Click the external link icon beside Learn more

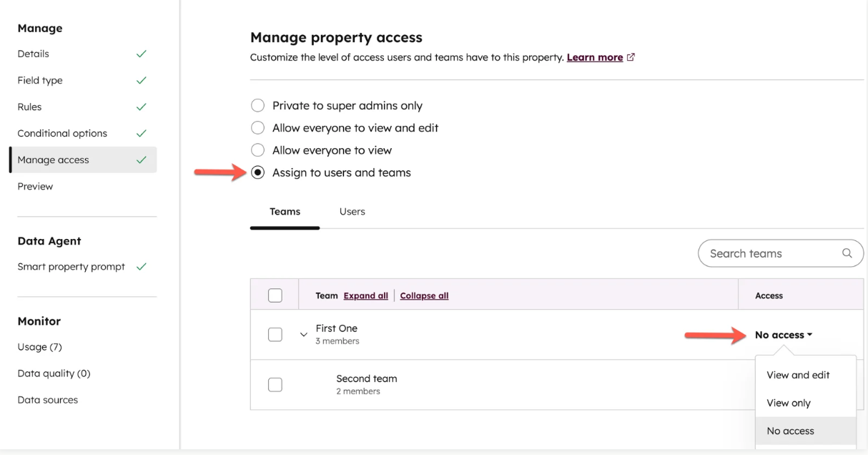tap(631, 57)
